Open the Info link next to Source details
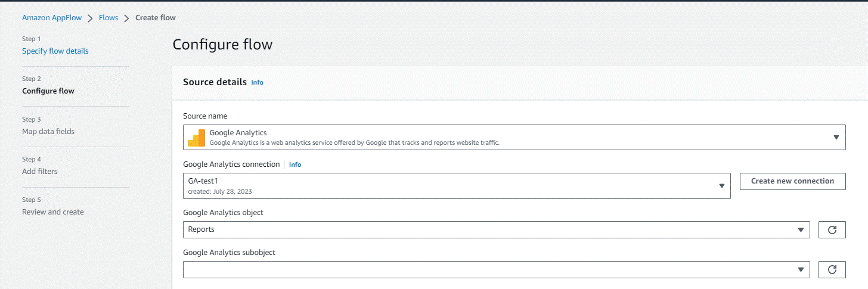This screenshot has width=868, height=289. [257, 82]
